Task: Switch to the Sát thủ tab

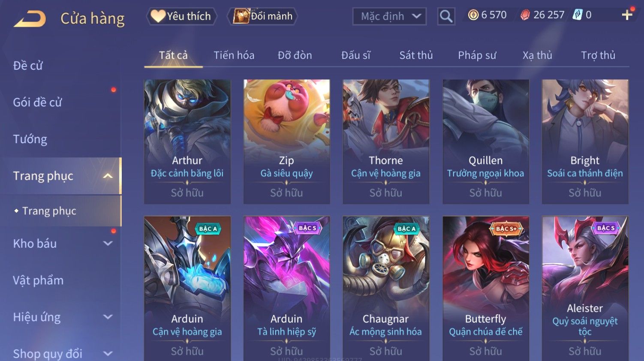Action: coord(416,55)
